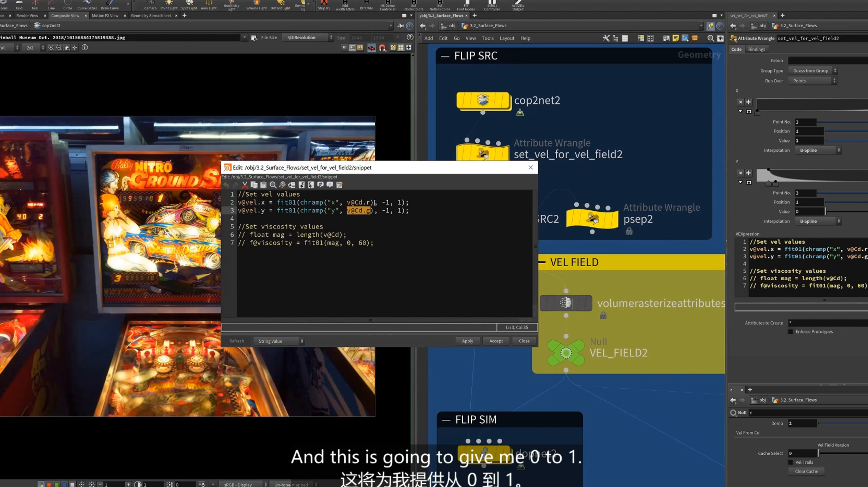Adjust the Cache Select slider
This screenshot has height=487, width=868.
coord(818,453)
